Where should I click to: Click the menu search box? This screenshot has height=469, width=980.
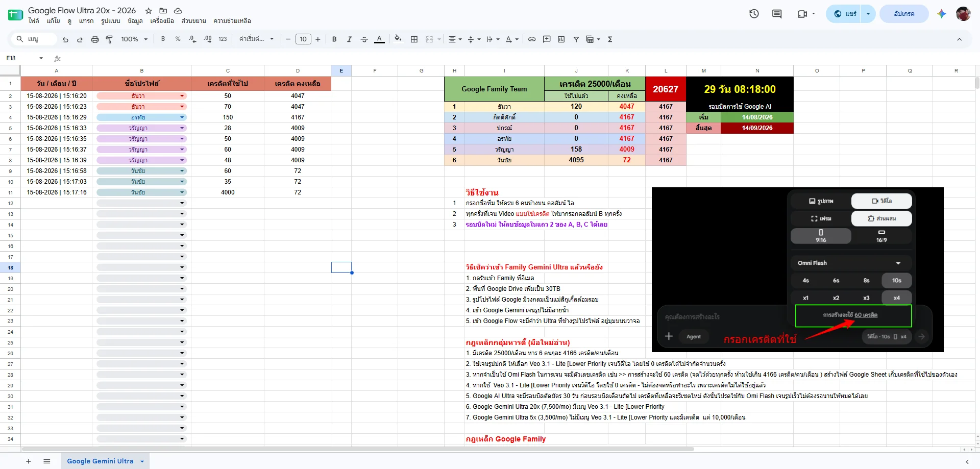tap(35, 39)
